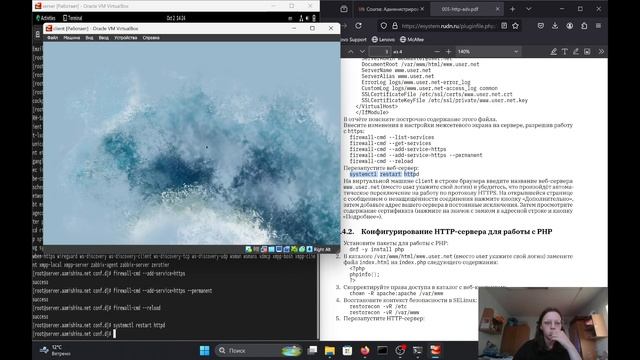Open Firefox from the taskbar

coord(365,350)
